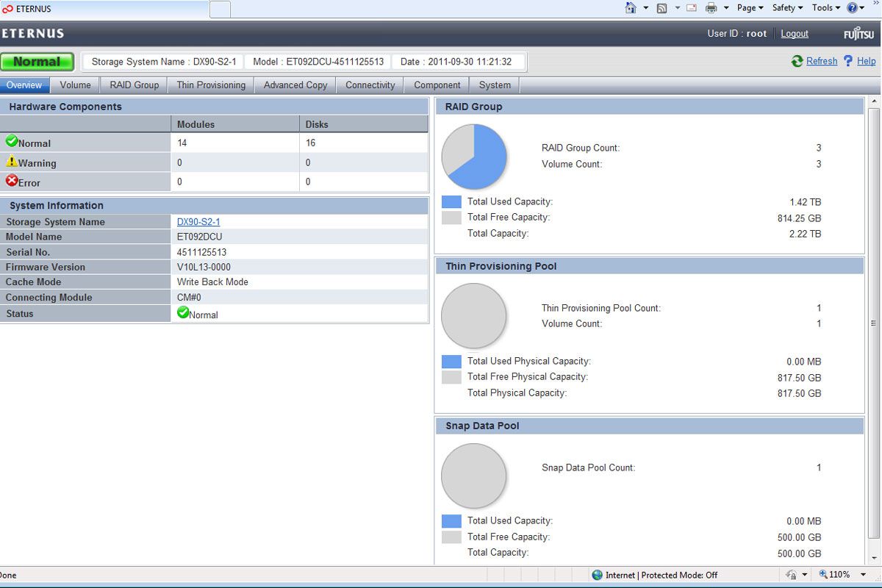Screen dimensions: 882x588
Task: Click the vertical scrollbar of the right panel
Action: click(x=874, y=323)
